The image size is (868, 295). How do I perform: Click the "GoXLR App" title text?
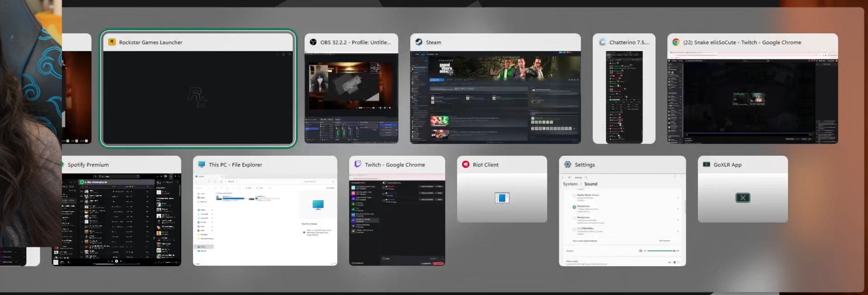click(x=727, y=165)
